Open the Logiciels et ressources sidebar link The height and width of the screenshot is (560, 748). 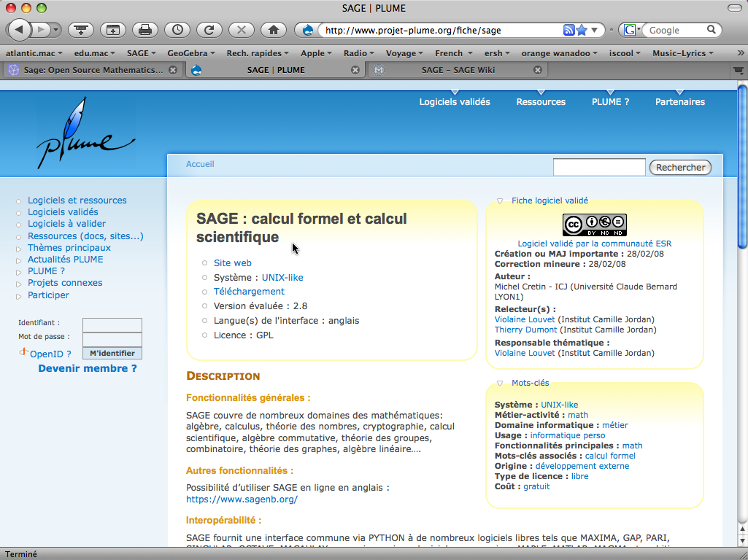pos(77,201)
